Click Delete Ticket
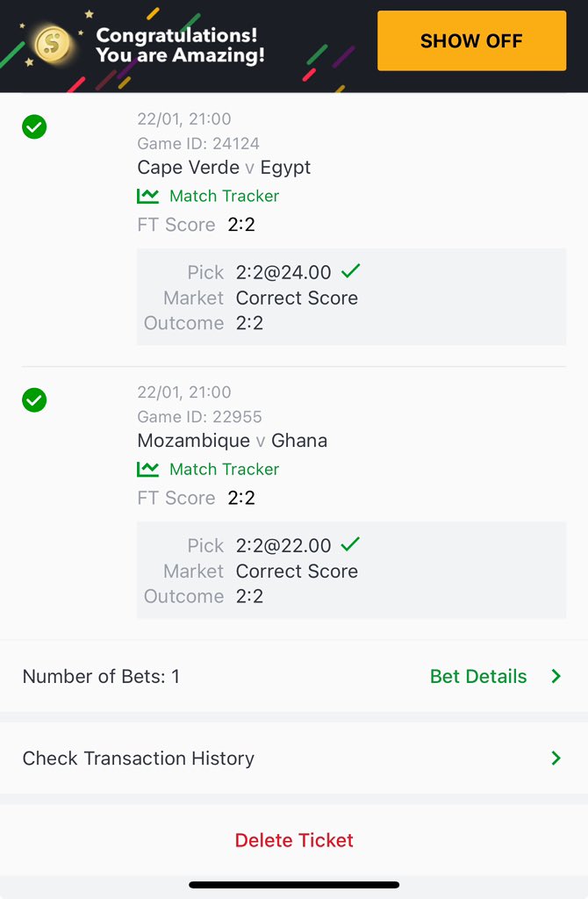 click(294, 840)
